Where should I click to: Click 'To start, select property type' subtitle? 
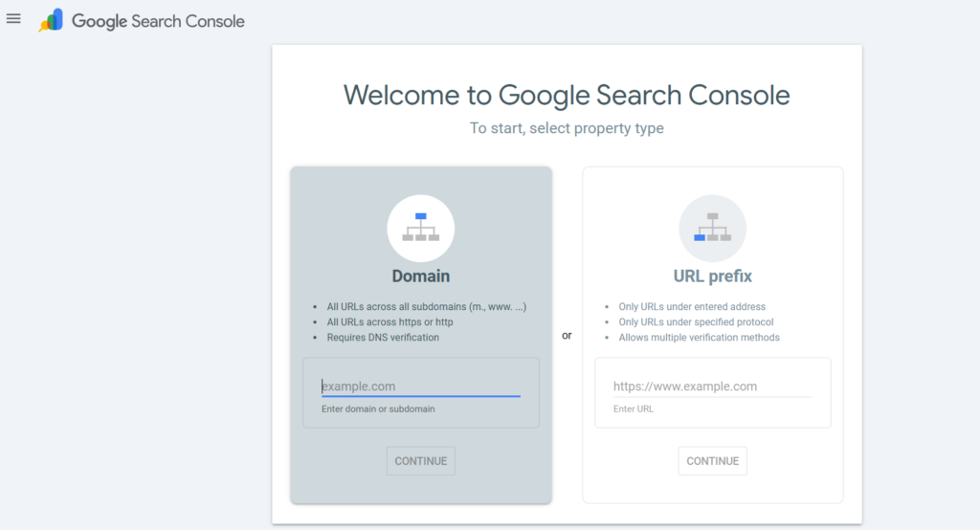coord(567,128)
